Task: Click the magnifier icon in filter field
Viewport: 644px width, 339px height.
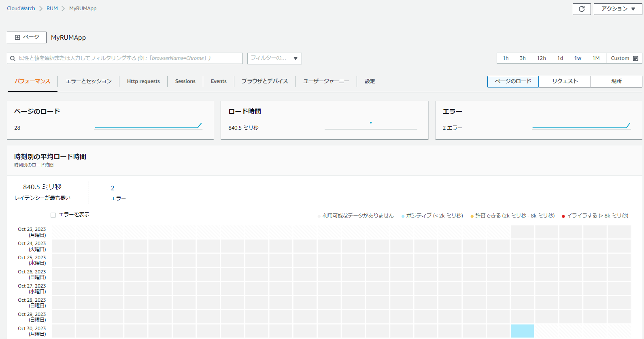Action: tap(13, 58)
